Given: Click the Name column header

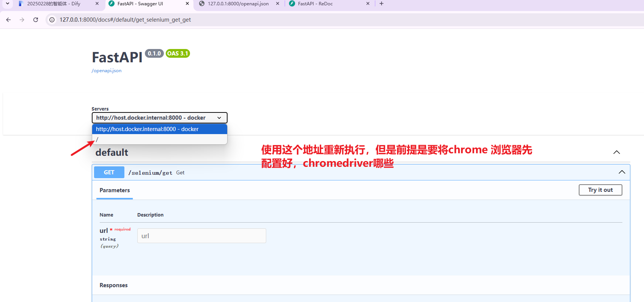Looking at the screenshot, I should pos(106,215).
